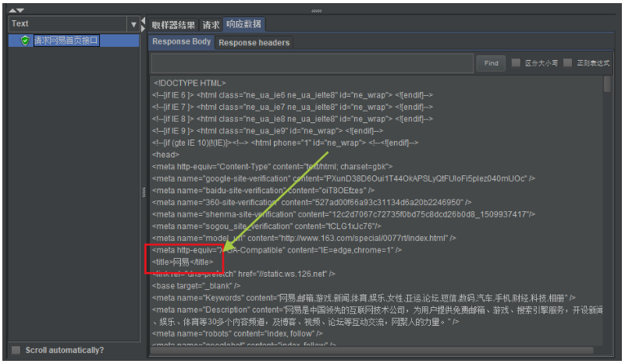Switch to the 请求 tab
Image resolution: width=625 pixels, height=364 pixels.
click(x=211, y=25)
